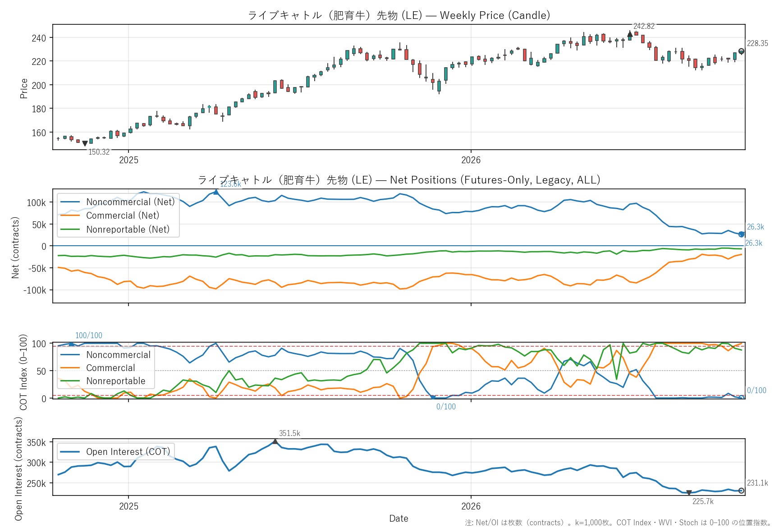Click the price low triangle marker
The height and width of the screenshot is (532, 779).
[85, 143]
